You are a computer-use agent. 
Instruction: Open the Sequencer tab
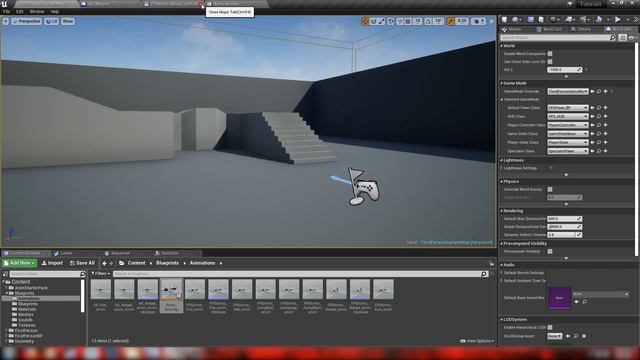pos(120,253)
